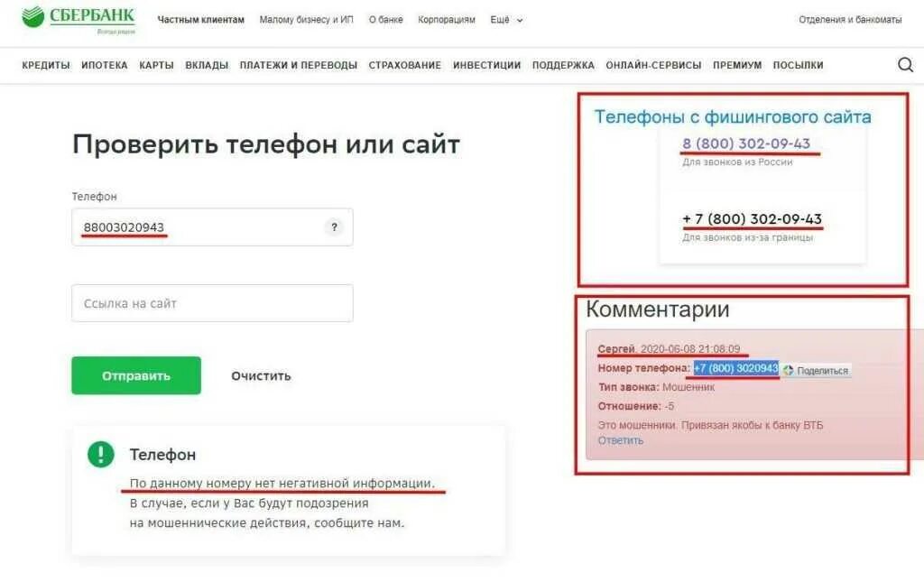Click the Очистить button
The height and width of the screenshot is (582, 924).
261,376
